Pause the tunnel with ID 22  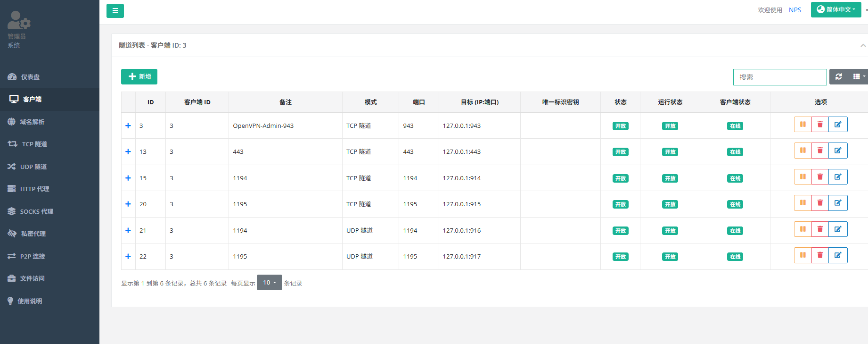point(802,255)
